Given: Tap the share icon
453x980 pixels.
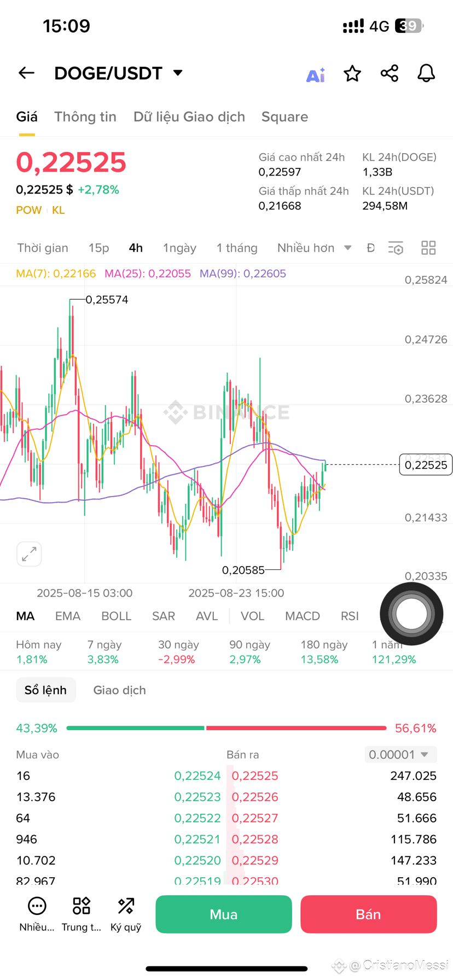Looking at the screenshot, I should (x=390, y=73).
